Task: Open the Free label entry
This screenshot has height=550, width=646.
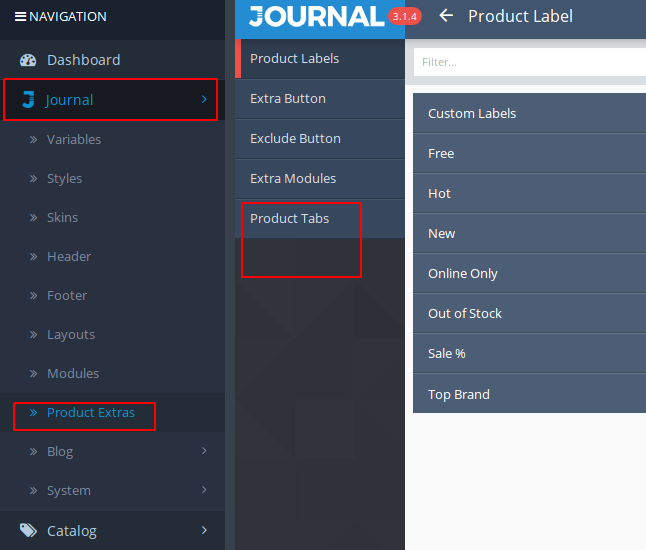Action: (529, 153)
